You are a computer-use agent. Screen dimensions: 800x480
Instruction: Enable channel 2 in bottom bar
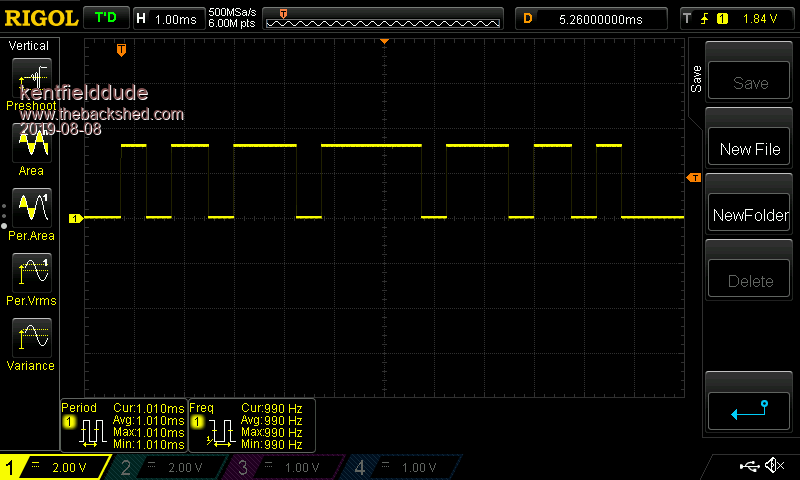coord(170,467)
